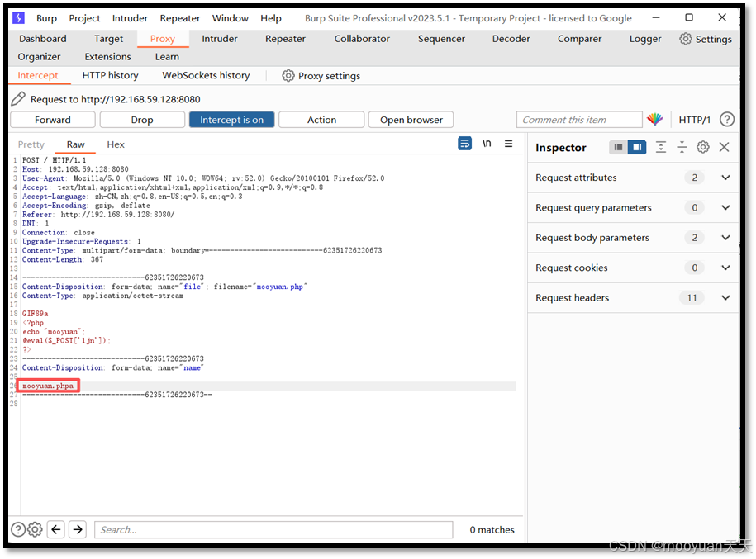The width and height of the screenshot is (756, 559).
Task: Go to previous search match arrow
Action: [56, 529]
